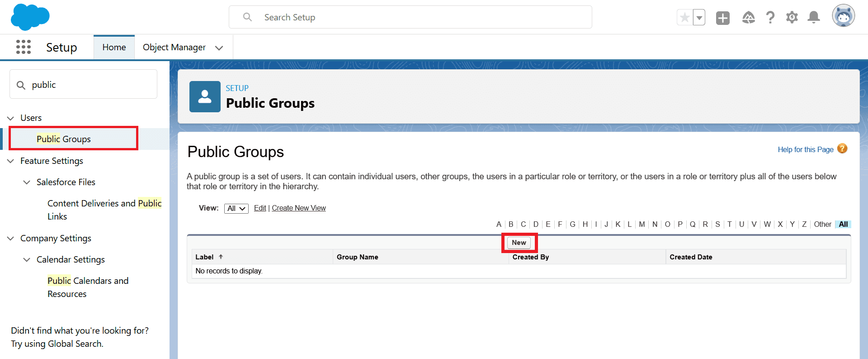Viewport: 868px width, 359px height.
Task: Click the Salesforce cloud logo
Action: click(30, 17)
